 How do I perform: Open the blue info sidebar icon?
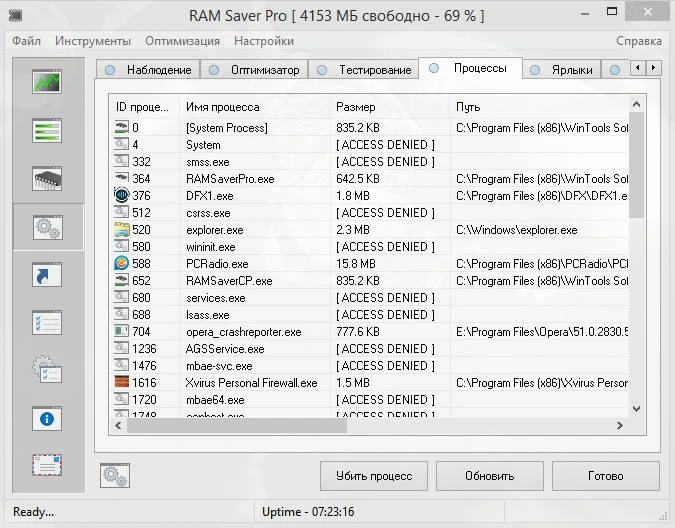click(47, 418)
